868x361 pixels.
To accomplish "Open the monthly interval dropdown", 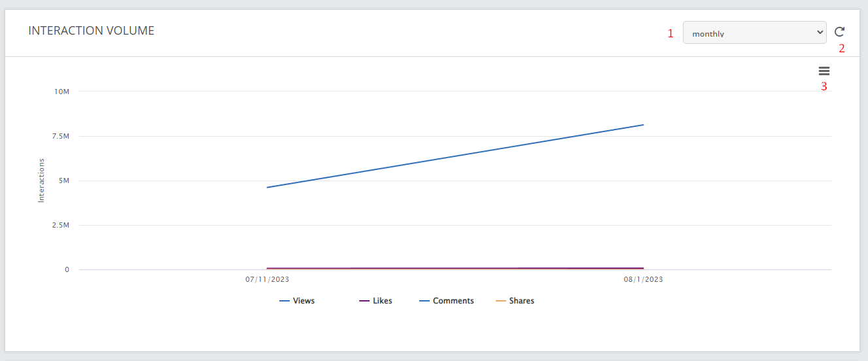I will [x=755, y=33].
